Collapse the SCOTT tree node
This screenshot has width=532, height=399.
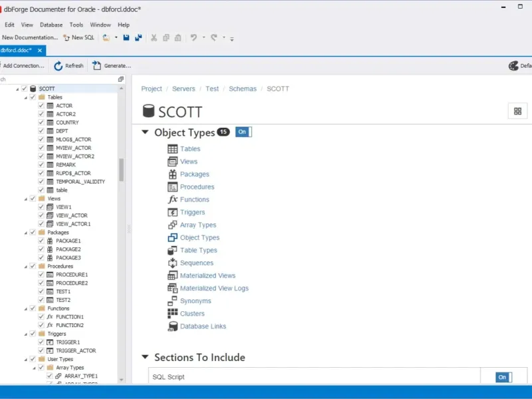[17, 89]
